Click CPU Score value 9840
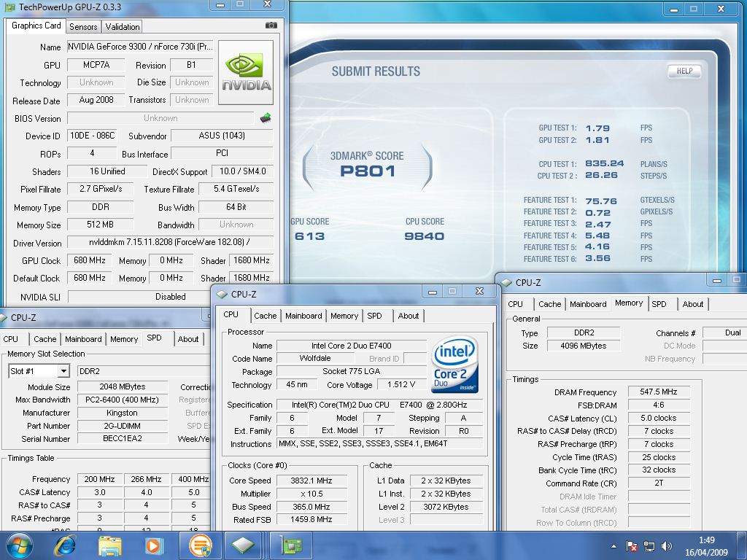 (x=424, y=236)
